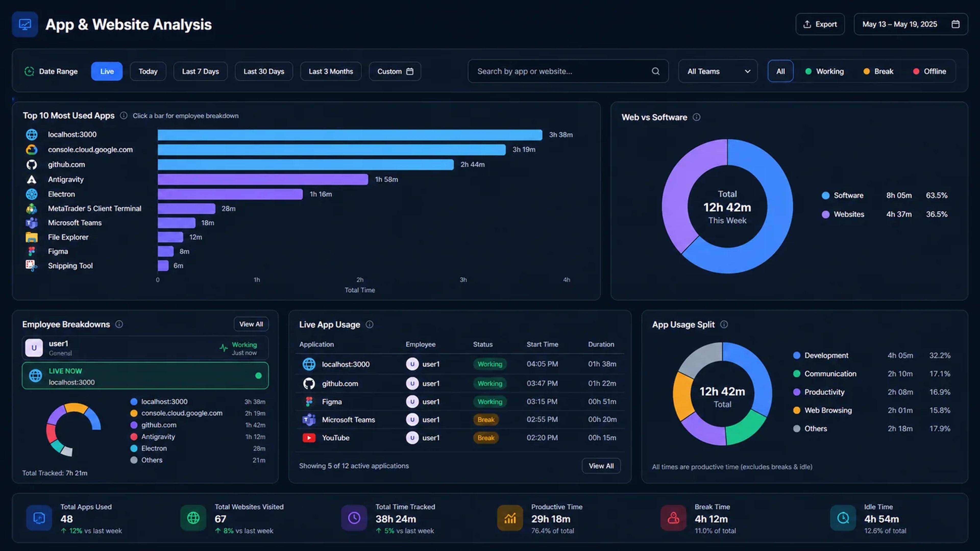Click the Development legend color dot

[797, 356]
